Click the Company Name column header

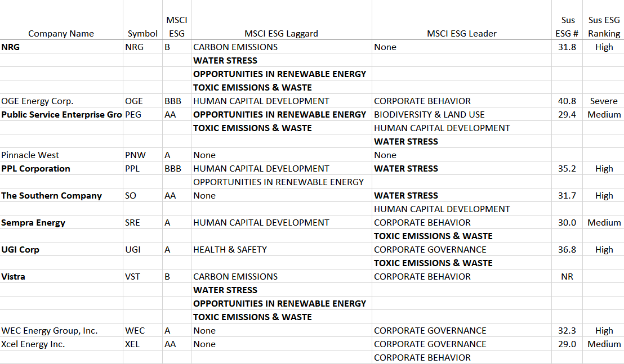[x=61, y=33]
